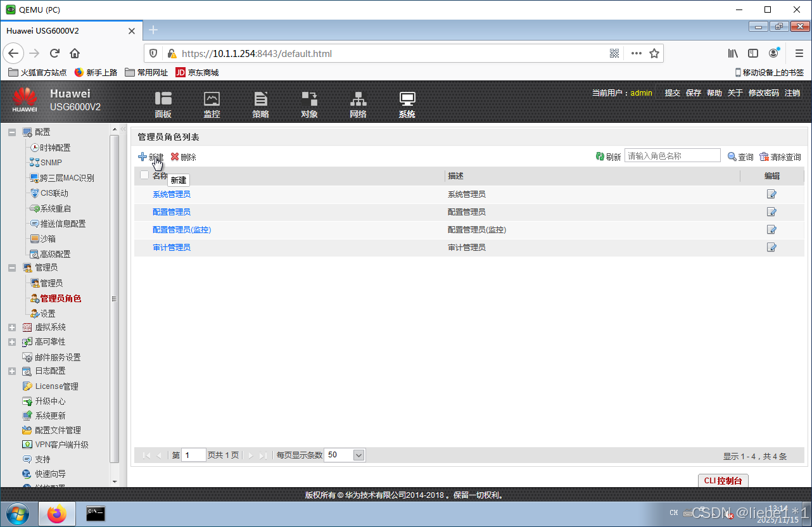Expand the 高可靠性 tree node
812x527 pixels.
point(12,341)
